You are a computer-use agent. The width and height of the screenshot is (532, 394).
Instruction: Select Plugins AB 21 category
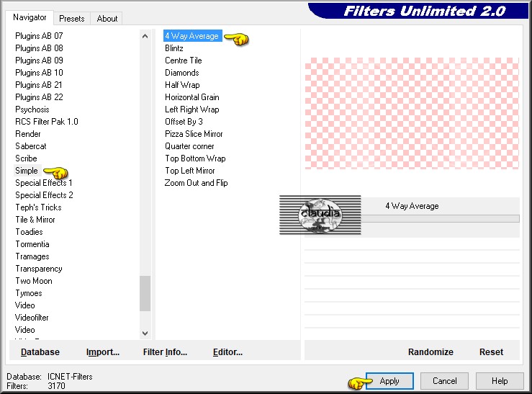tap(39, 85)
